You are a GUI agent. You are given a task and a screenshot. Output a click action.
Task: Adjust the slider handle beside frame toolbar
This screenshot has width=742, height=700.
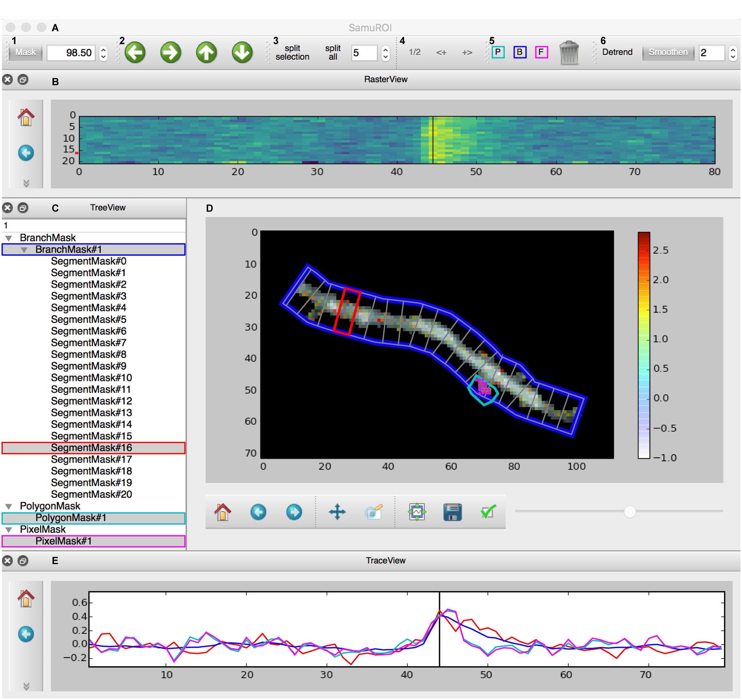(x=630, y=512)
